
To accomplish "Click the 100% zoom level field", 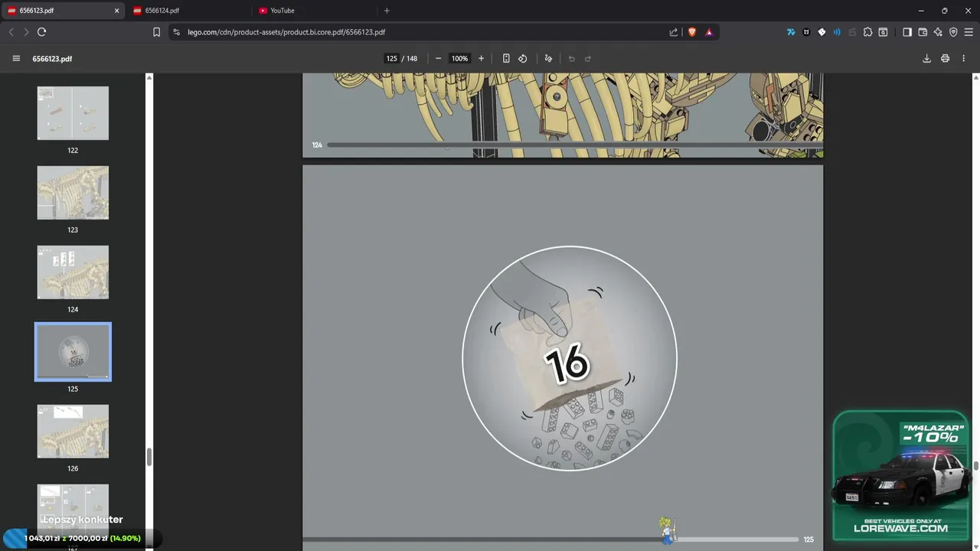I will pos(459,58).
